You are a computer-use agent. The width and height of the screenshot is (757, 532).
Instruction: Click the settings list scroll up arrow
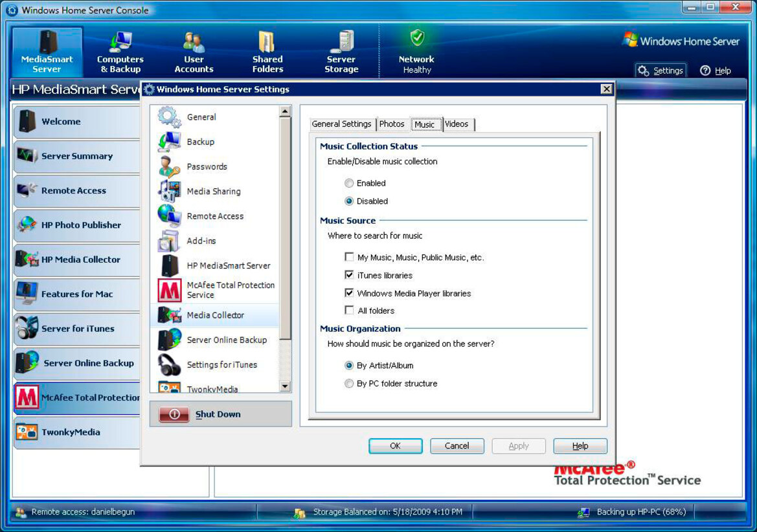(x=285, y=111)
